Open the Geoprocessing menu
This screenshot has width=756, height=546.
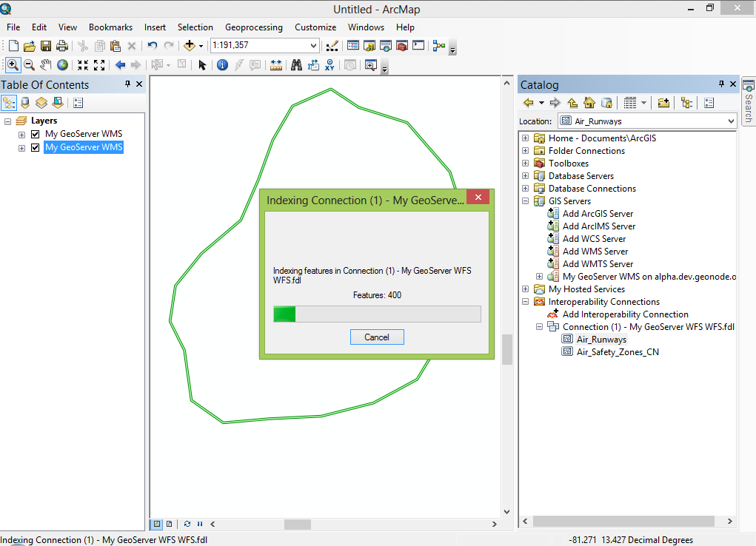[254, 27]
